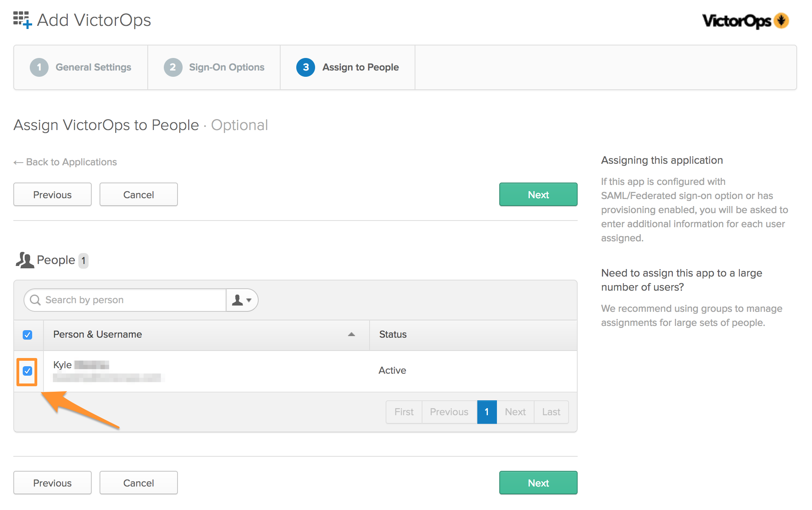This screenshot has height=510, width=812.
Task: Click page number 1 pagination button
Action: (x=487, y=411)
